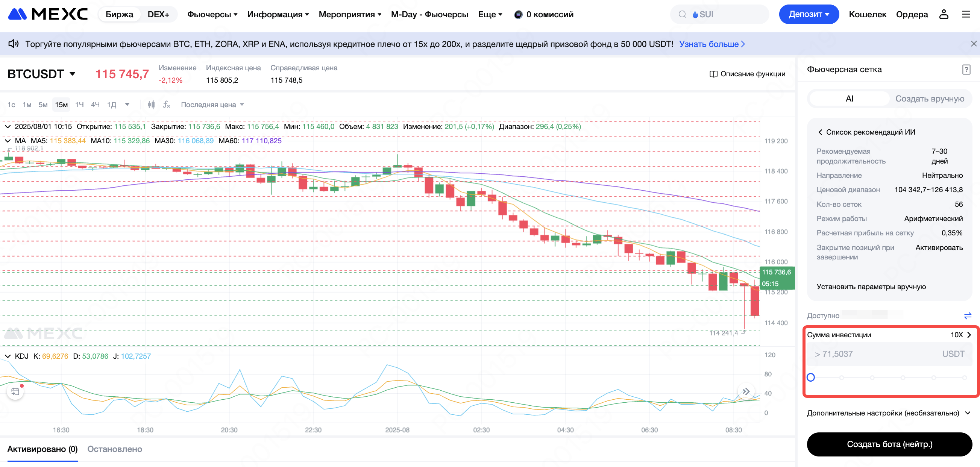Click the balance transfer arrows icon
Viewport: 980px width, 467px height.
968,315
